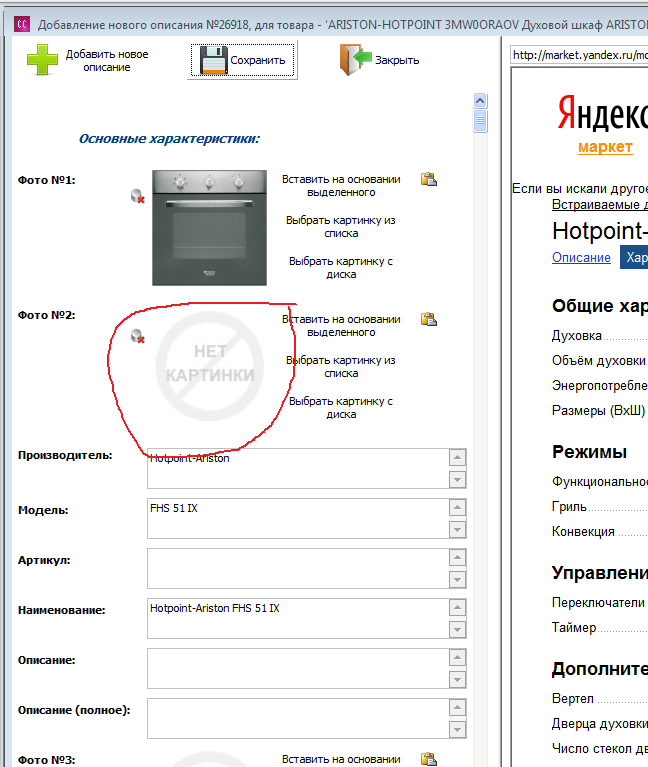
Task: Click Фото №1 oven thumbnail image
Action: coord(209,227)
